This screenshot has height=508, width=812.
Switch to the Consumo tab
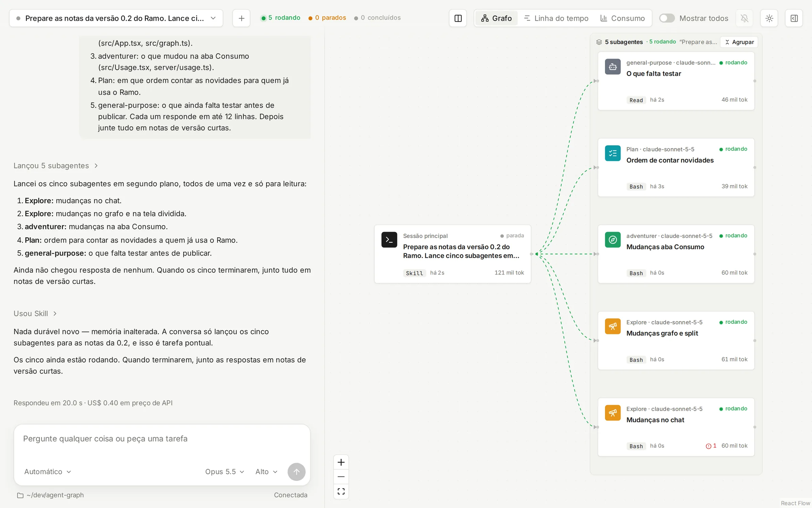click(x=623, y=18)
